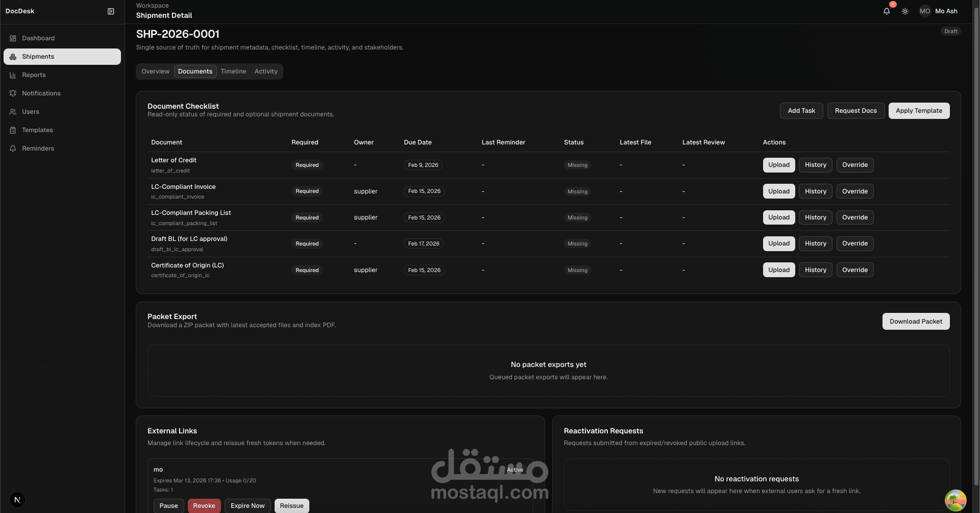This screenshot has width=980, height=513.
Task: Revoke the mo external link
Action: pos(204,506)
